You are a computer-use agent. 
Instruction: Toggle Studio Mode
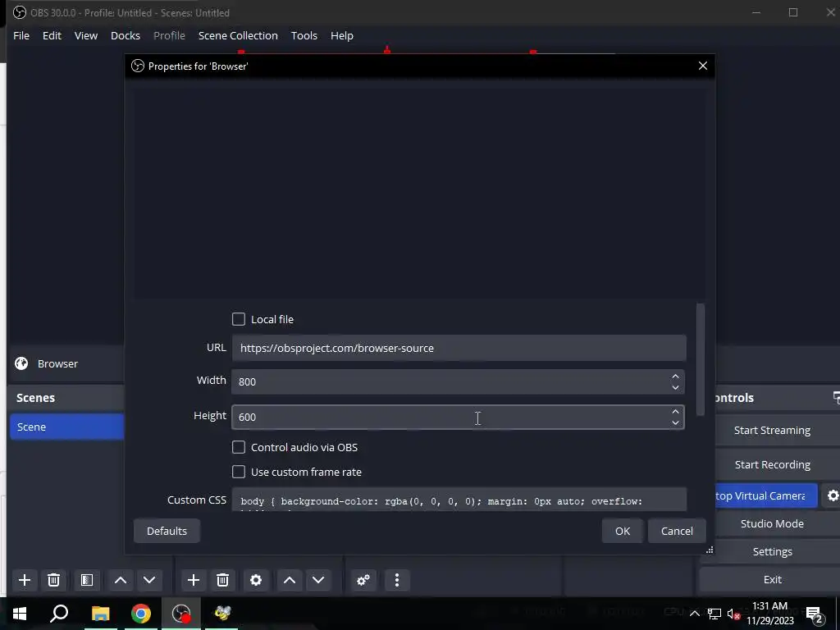pyautogui.click(x=772, y=523)
